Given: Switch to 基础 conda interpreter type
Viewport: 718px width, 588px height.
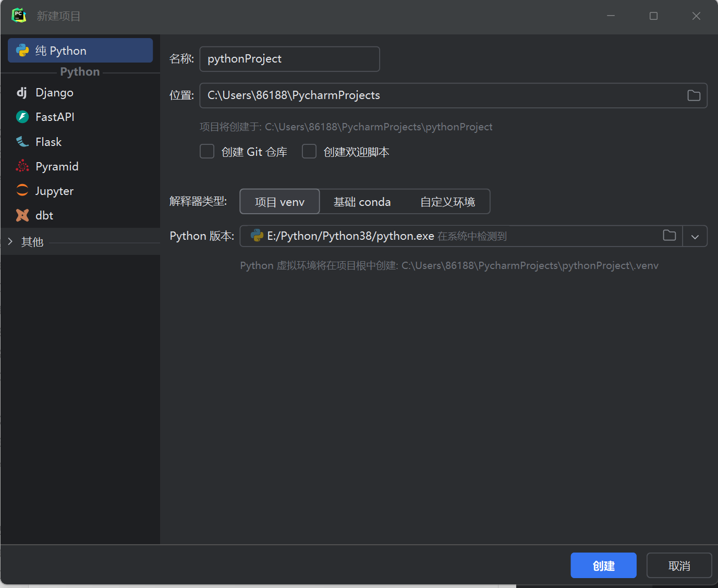Looking at the screenshot, I should 362,202.
